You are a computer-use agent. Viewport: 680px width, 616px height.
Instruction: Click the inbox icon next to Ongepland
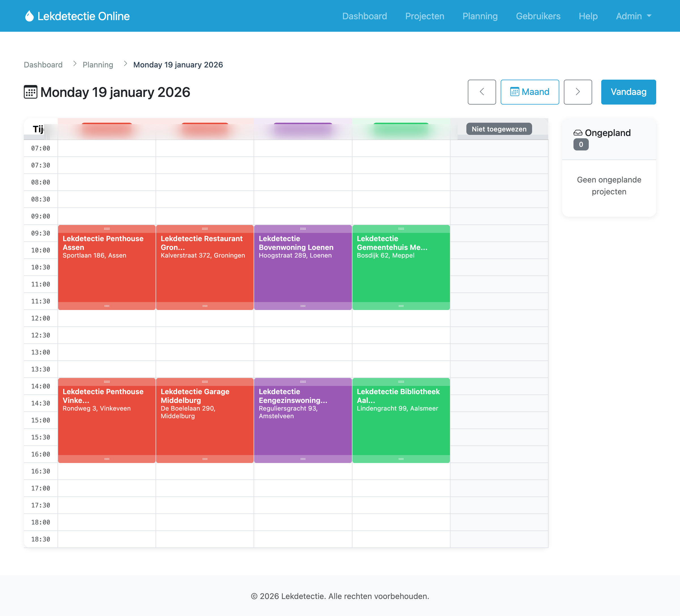[577, 133]
